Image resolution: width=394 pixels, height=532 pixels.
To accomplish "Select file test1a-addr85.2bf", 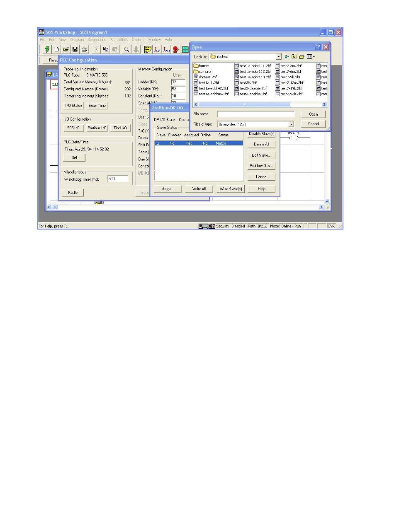I will pos(211,94).
